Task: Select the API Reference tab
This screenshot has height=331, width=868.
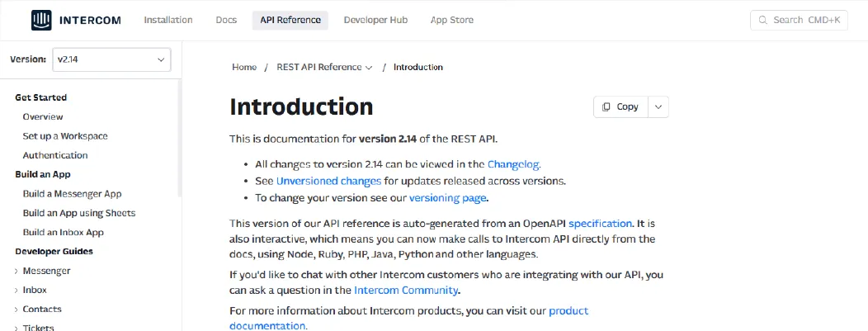Action: tap(290, 20)
